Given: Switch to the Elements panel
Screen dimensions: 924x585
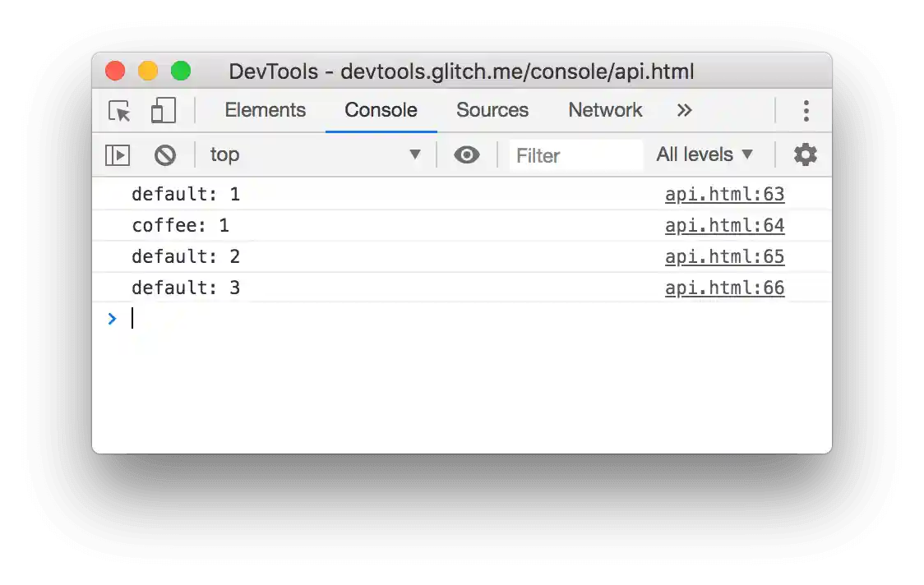Looking at the screenshot, I should (265, 110).
